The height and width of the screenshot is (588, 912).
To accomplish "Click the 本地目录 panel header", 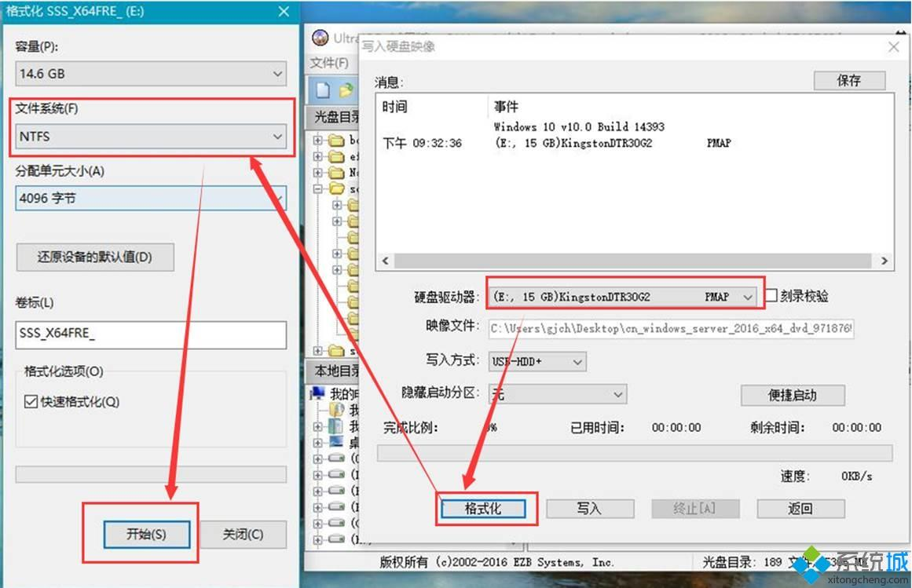I will (333, 371).
